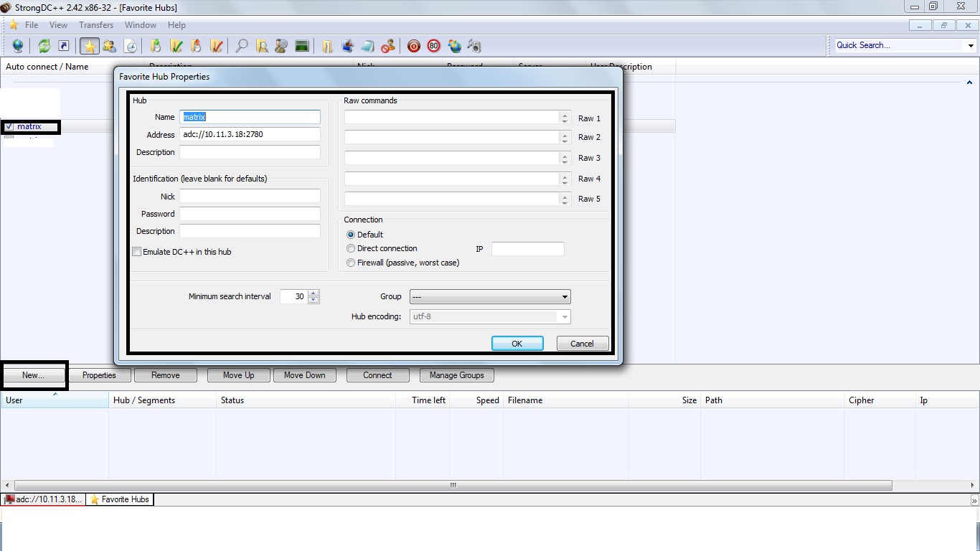Viewport: 980px width, 551px height.
Task: Click the green Reconnect arrows icon
Action: click(x=44, y=46)
